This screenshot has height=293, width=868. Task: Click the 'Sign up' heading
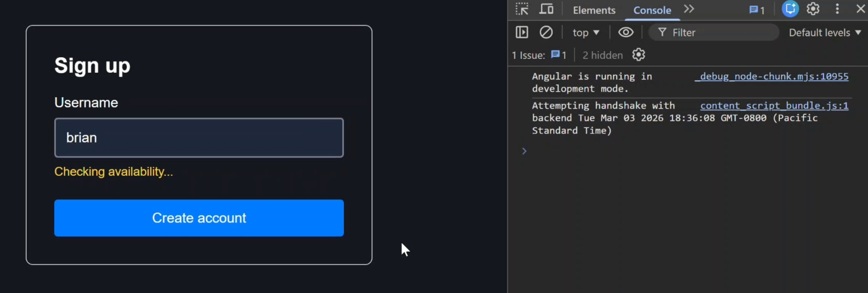92,66
